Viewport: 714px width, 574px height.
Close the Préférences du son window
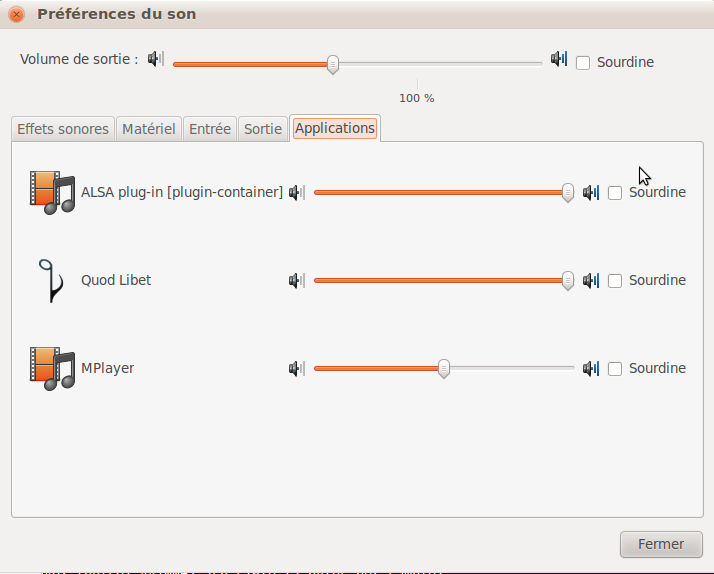pyautogui.click(x=16, y=15)
